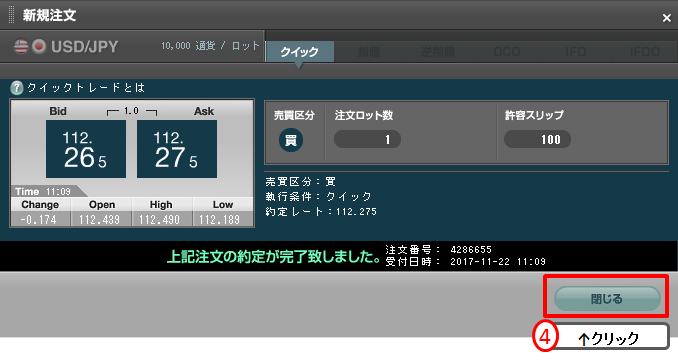Click the Ask price 112.275 panel
Screen dimensions: 678x364
click(x=177, y=149)
